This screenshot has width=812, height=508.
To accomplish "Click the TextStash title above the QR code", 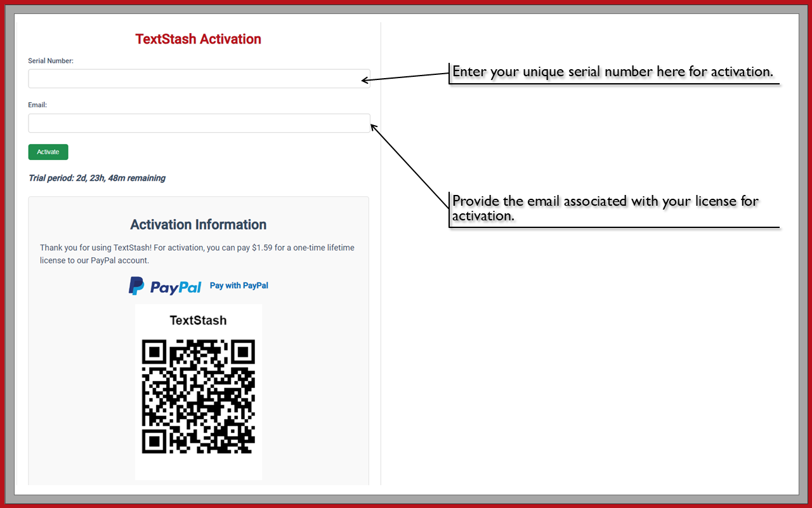I will click(199, 321).
